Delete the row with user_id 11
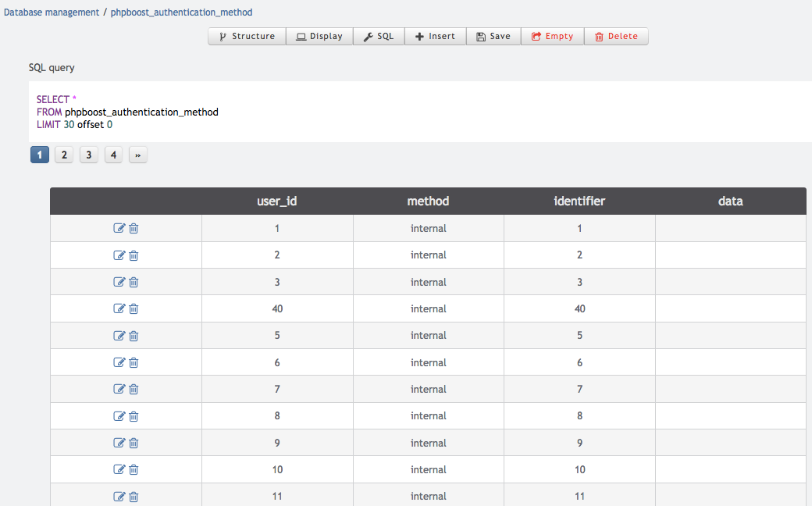Viewport: 812px width, 506px height. click(x=134, y=497)
